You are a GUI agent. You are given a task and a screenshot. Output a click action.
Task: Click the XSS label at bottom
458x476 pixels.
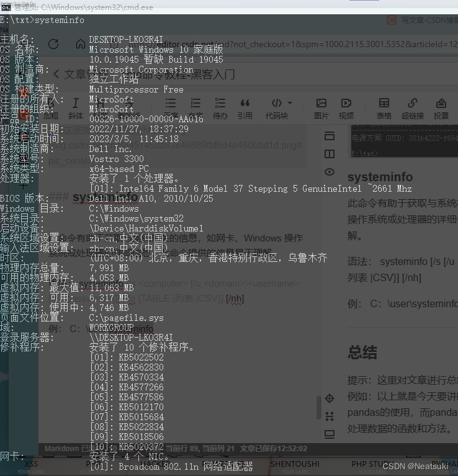31,464
